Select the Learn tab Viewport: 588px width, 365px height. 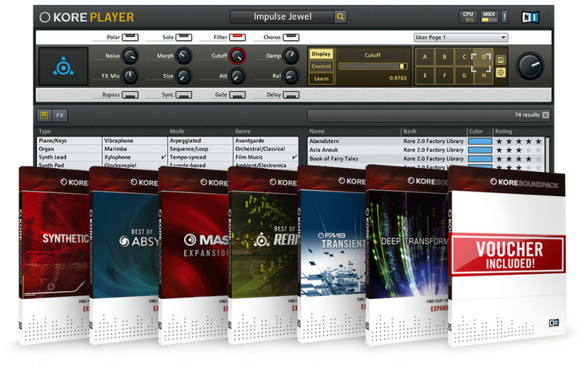coord(321,78)
